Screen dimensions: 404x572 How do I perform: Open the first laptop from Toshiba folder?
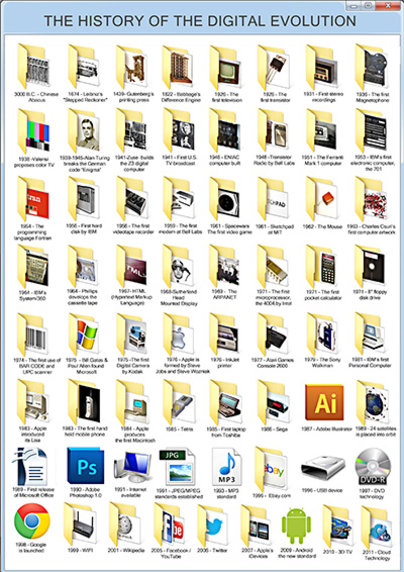click(226, 402)
